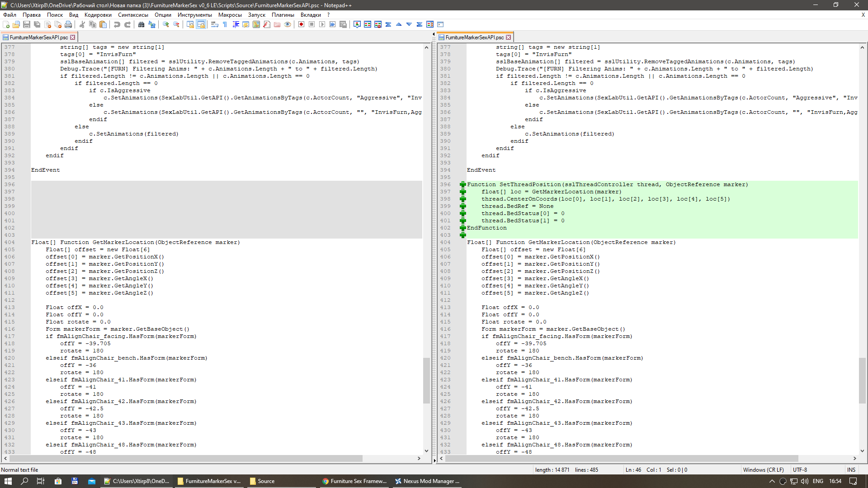The height and width of the screenshot is (488, 868).
Task: Open the Вкладки dropdown menu
Action: [x=311, y=15]
